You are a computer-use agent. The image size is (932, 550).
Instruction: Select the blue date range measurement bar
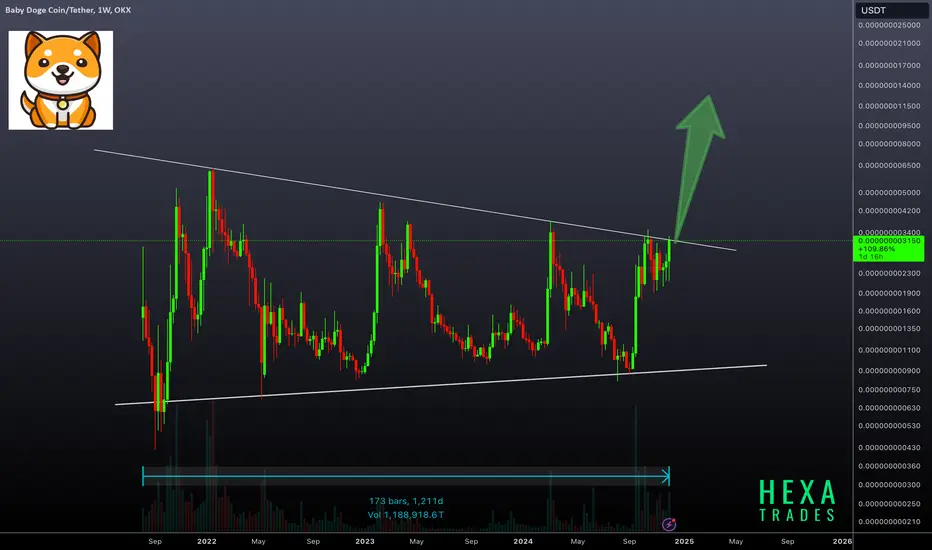coord(406,476)
